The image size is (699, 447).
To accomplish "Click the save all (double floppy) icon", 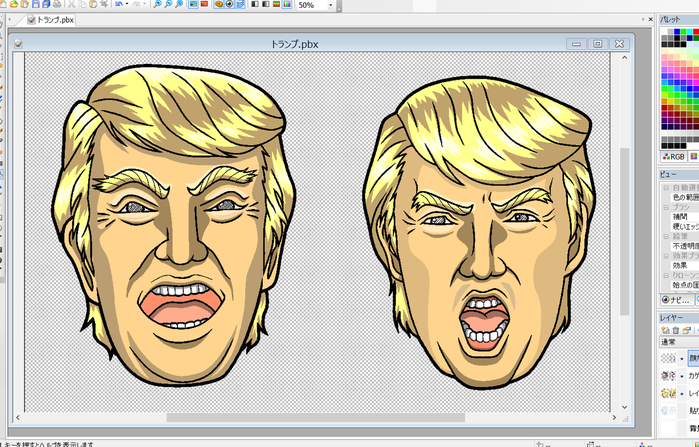I will pos(46,4).
